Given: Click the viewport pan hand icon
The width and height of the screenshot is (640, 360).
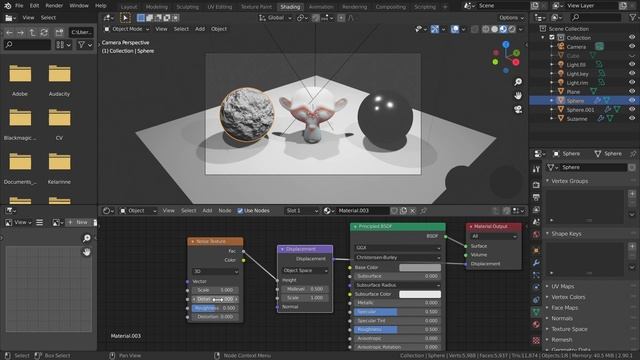Looking at the screenshot, I should pos(518,96).
